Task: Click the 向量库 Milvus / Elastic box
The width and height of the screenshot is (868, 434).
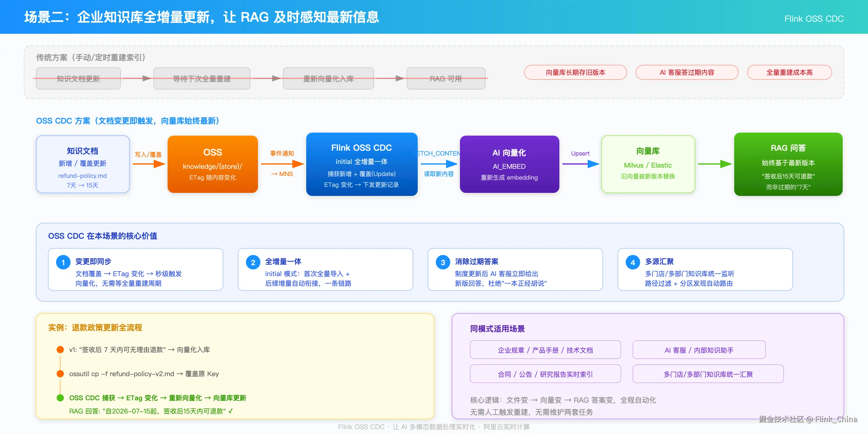Action: pos(648,165)
